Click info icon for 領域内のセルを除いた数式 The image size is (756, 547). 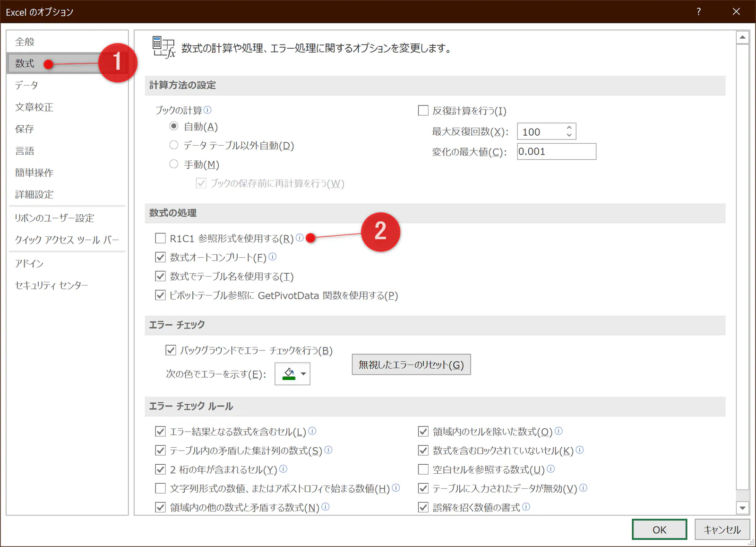point(558,431)
